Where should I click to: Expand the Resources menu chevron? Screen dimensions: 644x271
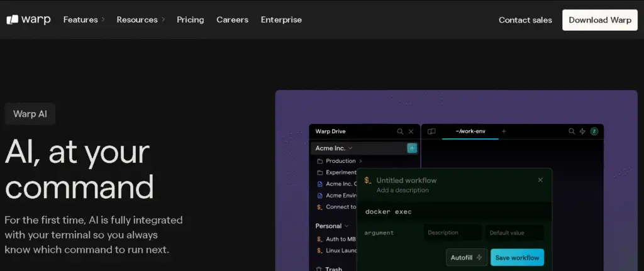click(x=163, y=19)
